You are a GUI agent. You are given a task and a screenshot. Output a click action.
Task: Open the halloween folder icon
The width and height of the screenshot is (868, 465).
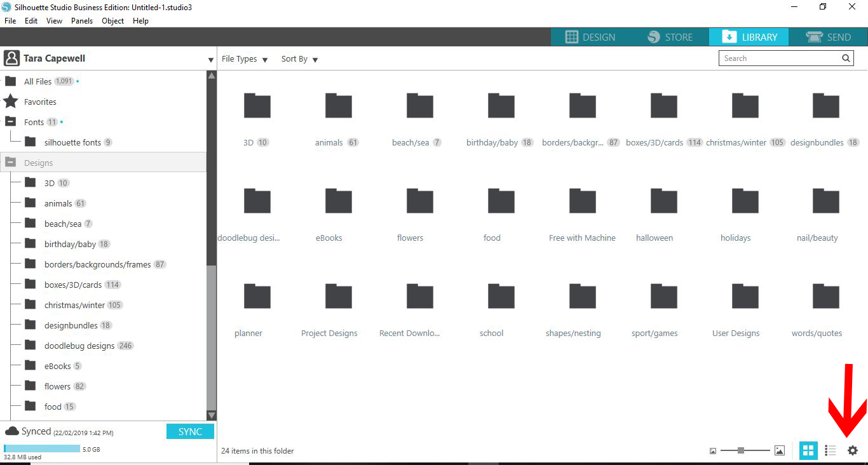664,201
